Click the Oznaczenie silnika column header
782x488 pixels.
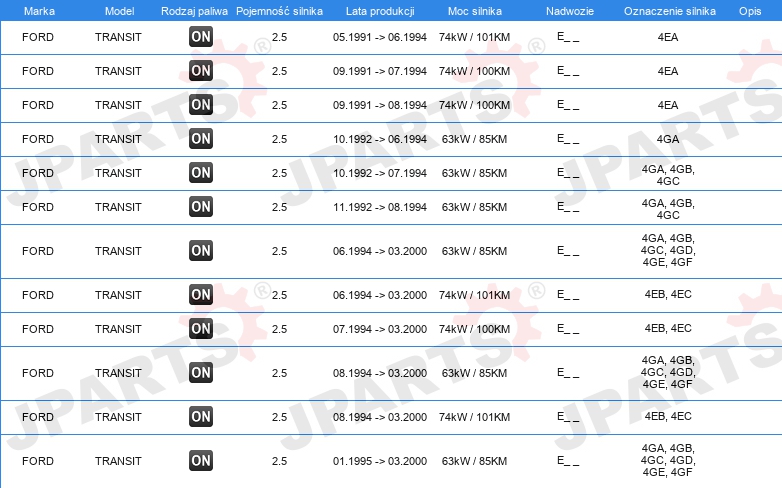tap(670, 11)
